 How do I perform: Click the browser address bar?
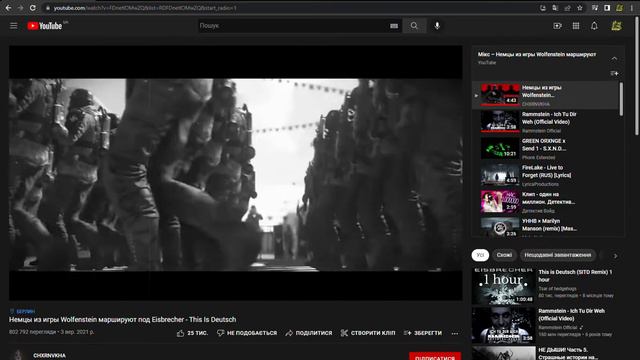coord(286,8)
